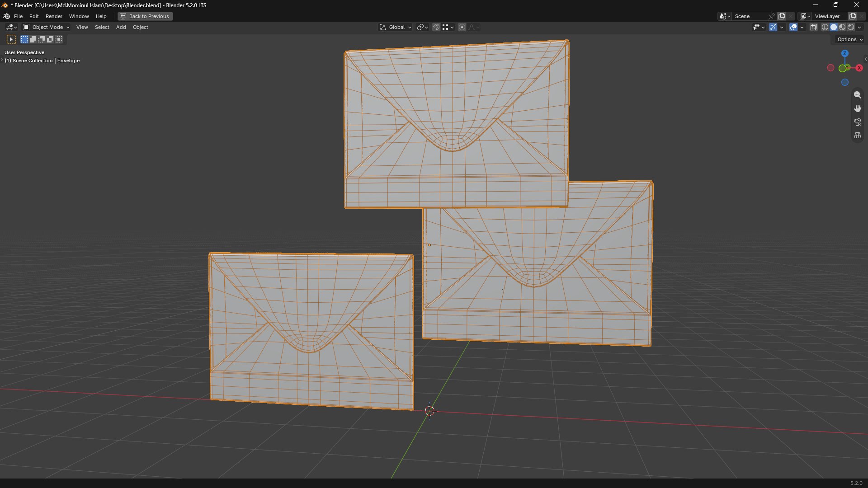
Task: Switch to Rendered viewport shading
Action: click(x=851, y=27)
